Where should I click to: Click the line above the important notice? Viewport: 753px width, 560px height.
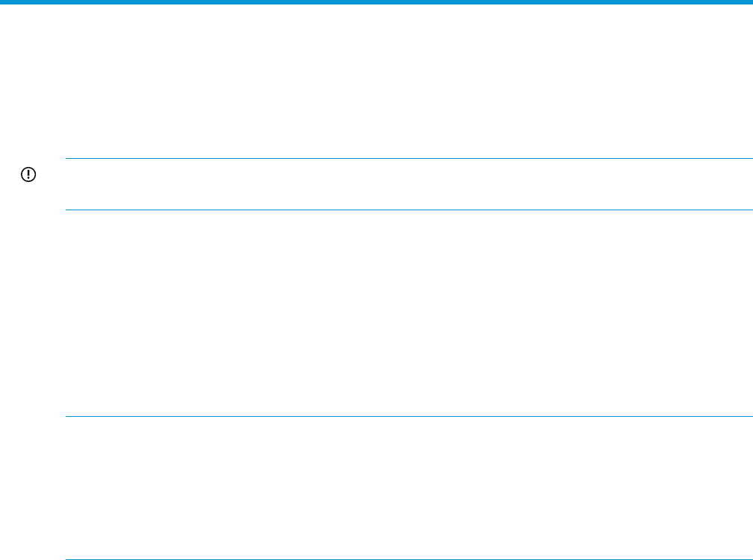coord(409,158)
